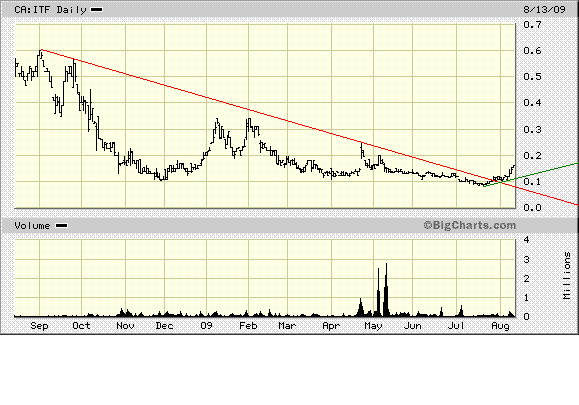Click the volume axis label '3'

[527, 260]
